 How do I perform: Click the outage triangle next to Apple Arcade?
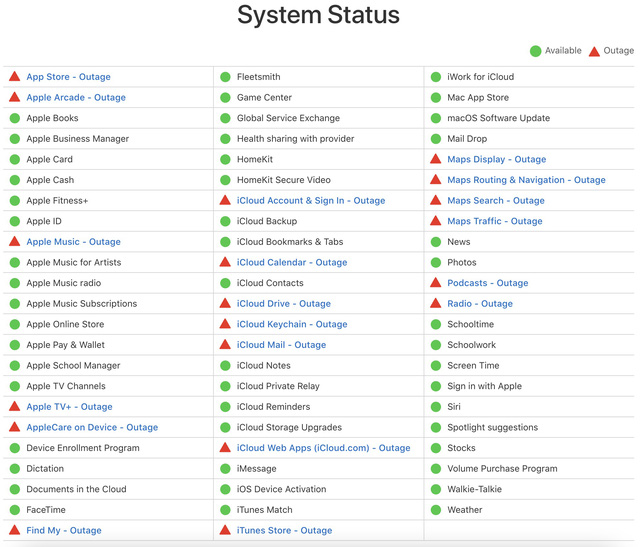point(15,97)
